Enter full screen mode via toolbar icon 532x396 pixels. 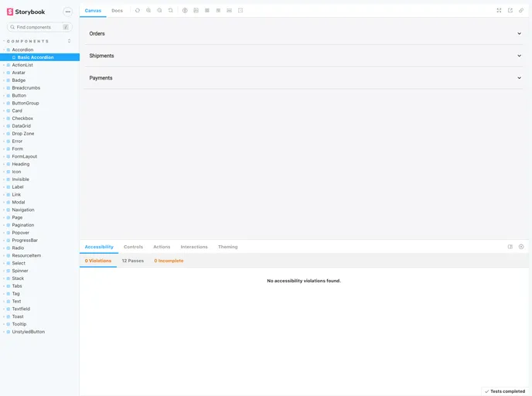coord(499,10)
